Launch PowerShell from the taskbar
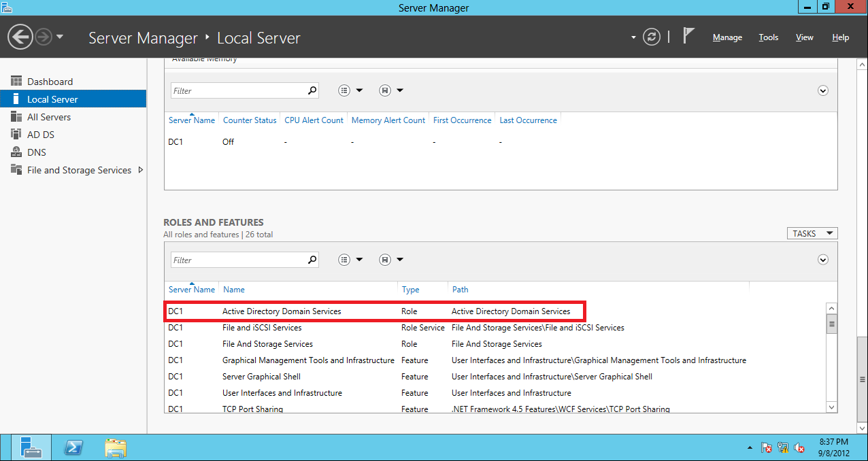Viewport: 868px width, 461px height. tap(73, 447)
